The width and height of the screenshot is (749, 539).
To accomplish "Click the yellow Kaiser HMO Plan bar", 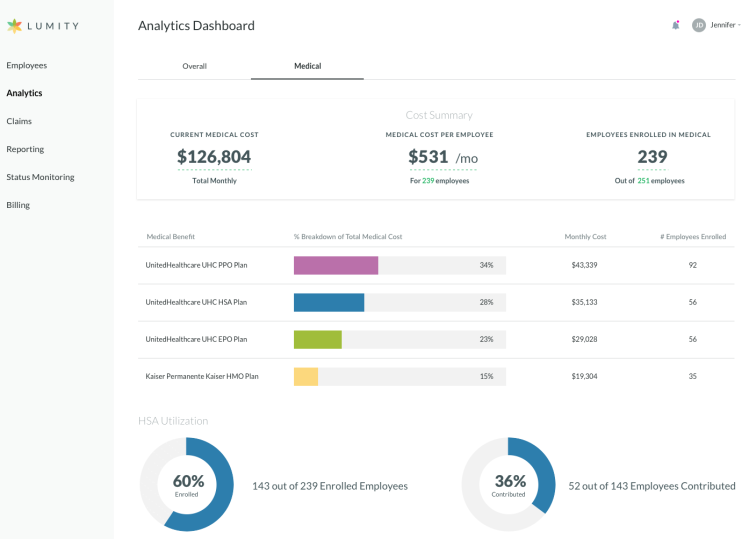I will tap(306, 377).
